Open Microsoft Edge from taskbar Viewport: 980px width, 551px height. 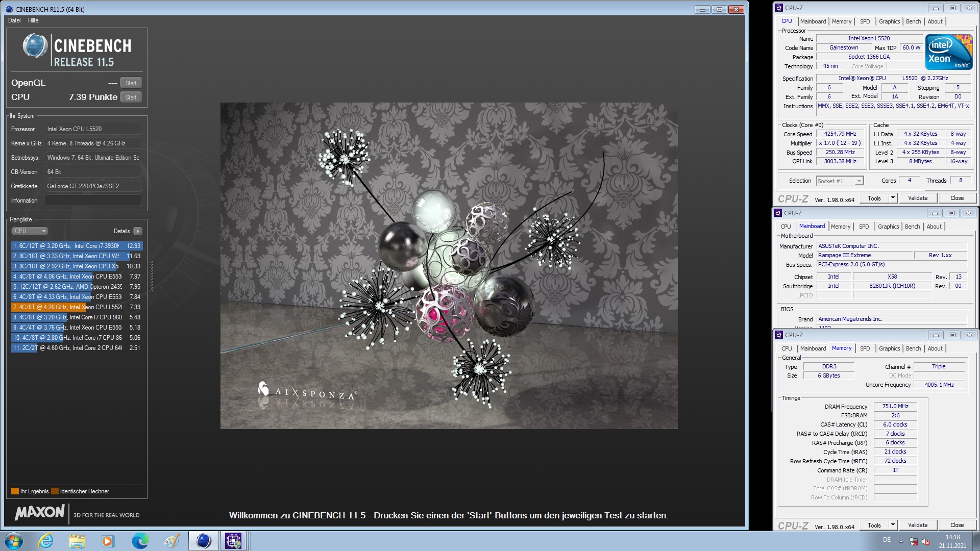[140, 541]
